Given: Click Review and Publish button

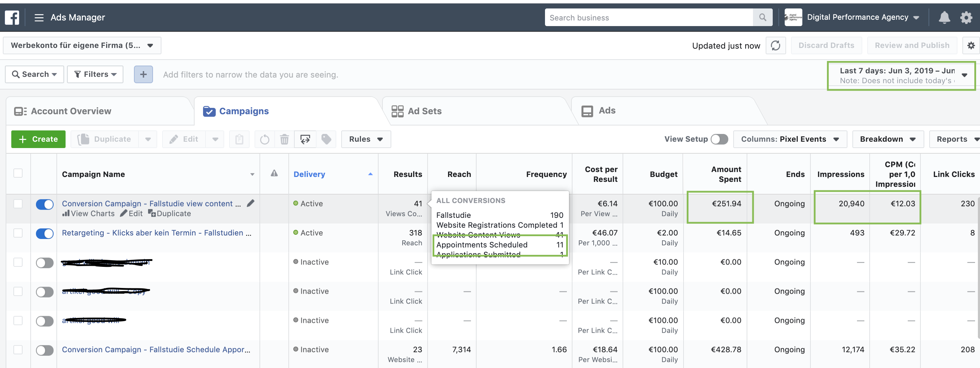Looking at the screenshot, I should tap(912, 46).
